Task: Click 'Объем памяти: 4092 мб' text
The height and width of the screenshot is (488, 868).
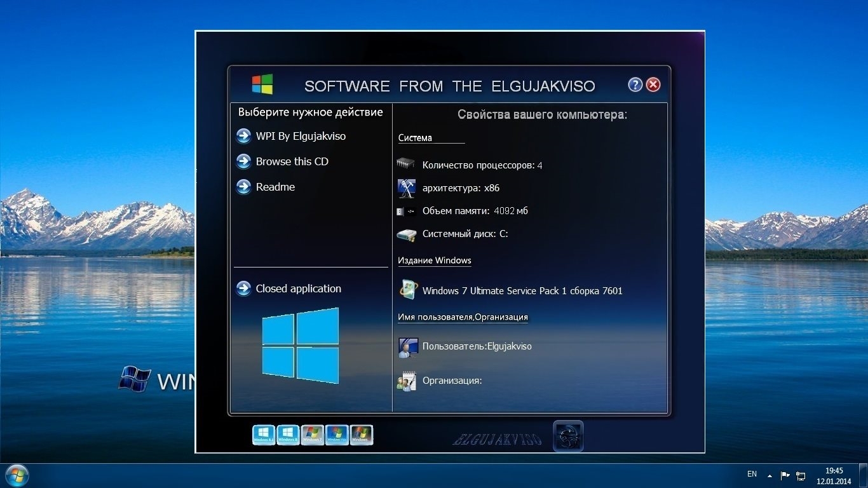Action: (475, 211)
